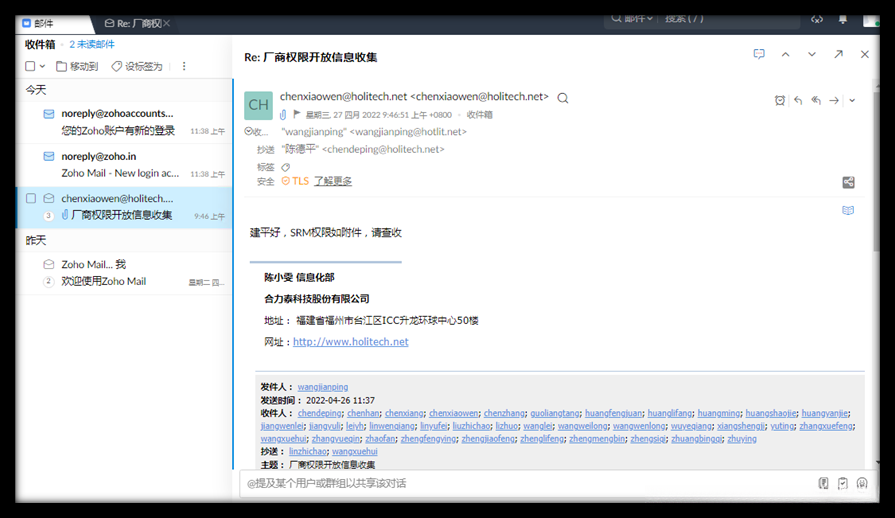Open the noreply@zohoaccounts email

click(x=124, y=122)
